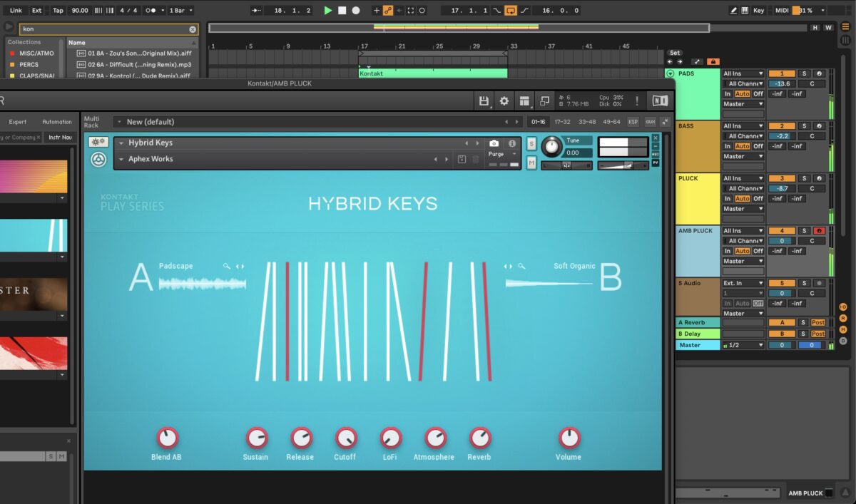This screenshot has width=856, height=504.
Task: Click the Key map mode button
Action: [759, 10]
